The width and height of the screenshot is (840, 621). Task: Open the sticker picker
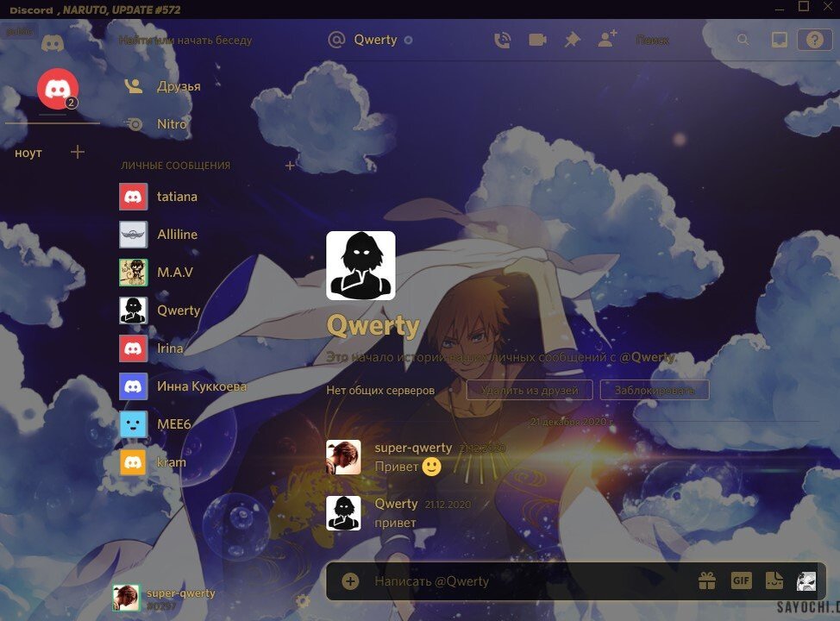click(x=774, y=580)
